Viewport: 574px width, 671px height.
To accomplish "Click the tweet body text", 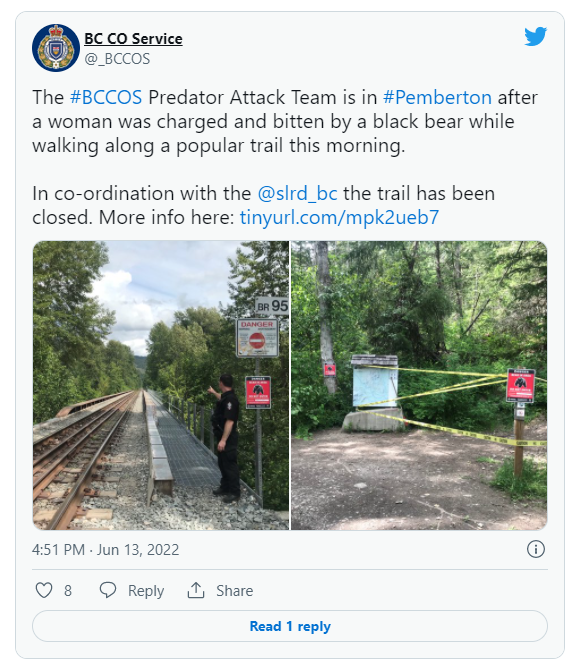I will point(287,157).
